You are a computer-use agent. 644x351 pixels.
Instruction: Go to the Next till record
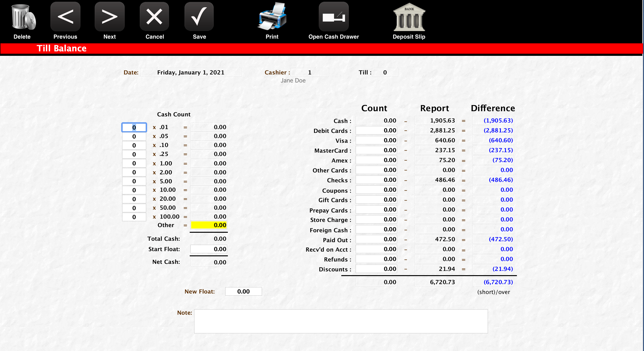[109, 17]
